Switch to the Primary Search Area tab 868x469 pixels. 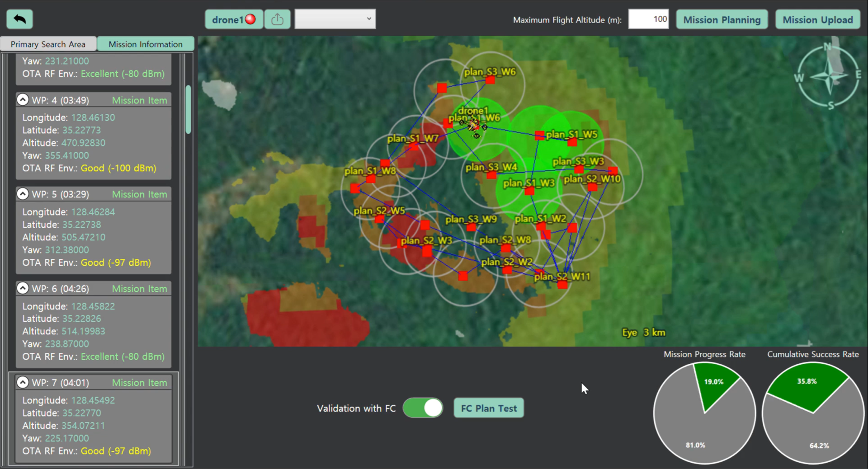pyautogui.click(x=48, y=44)
